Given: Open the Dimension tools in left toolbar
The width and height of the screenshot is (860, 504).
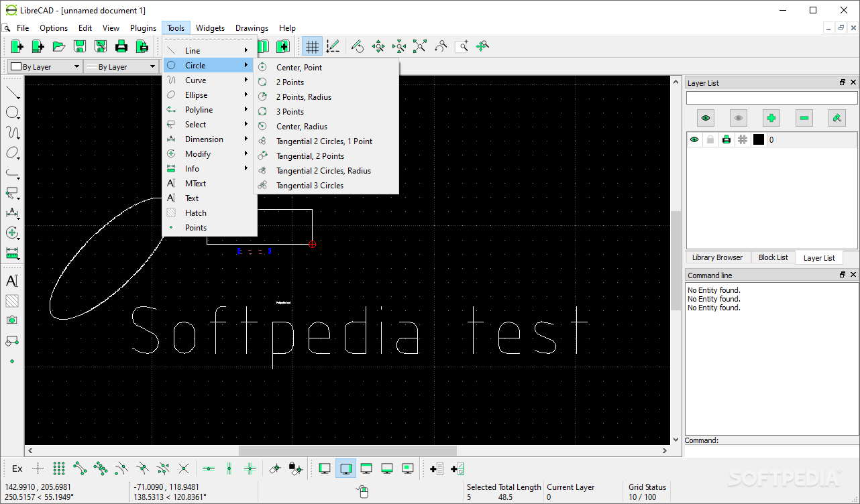Looking at the screenshot, I should (13, 212).
